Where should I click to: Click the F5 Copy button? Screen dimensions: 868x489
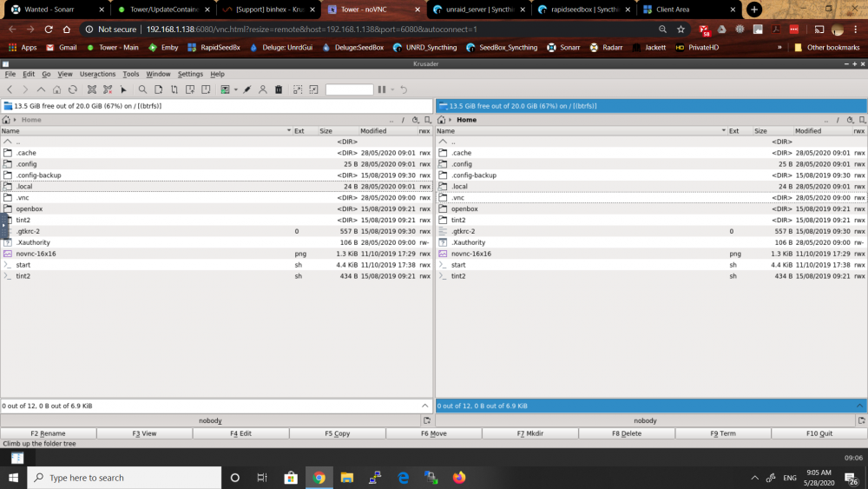337,433
